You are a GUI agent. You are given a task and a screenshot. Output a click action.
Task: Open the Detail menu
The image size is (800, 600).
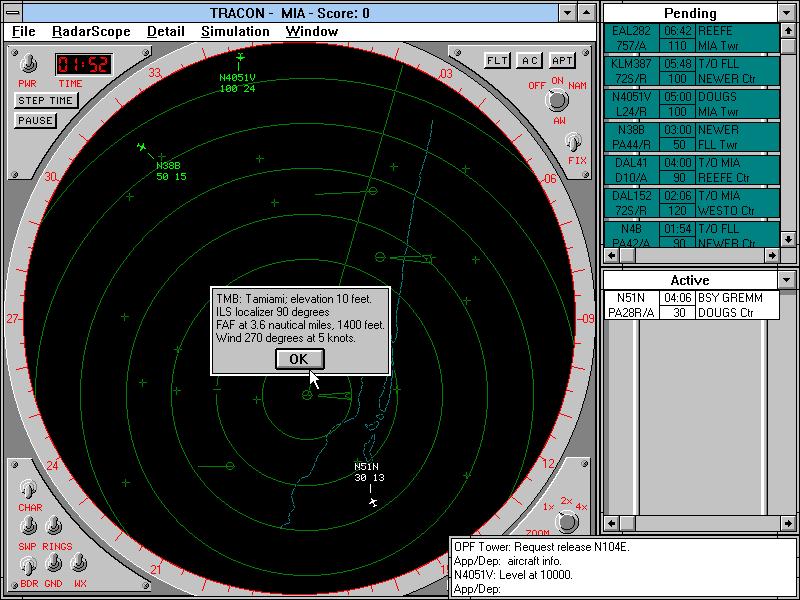[x=166, y=32]
